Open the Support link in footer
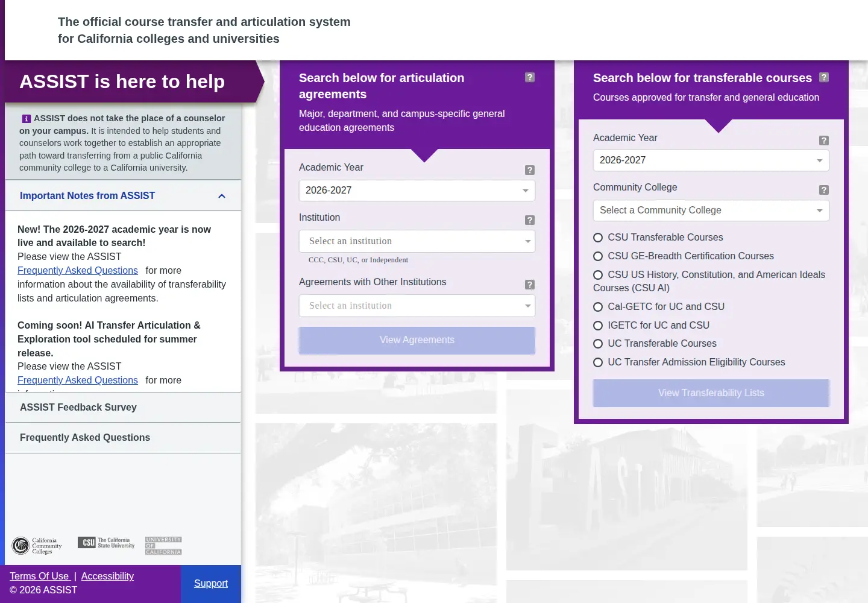Screen dimensions: 868x603 [211, 584]
